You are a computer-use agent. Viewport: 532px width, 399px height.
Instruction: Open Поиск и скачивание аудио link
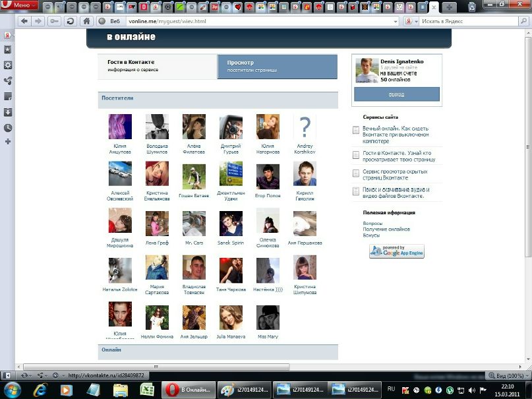pyautogui.click(x=396, y=193)
